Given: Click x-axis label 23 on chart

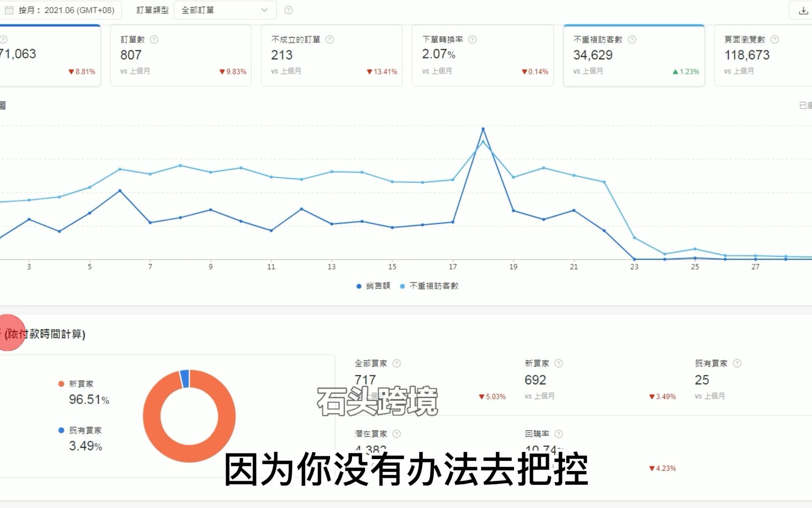Looking at the screenshot, I should click(634, 267).
